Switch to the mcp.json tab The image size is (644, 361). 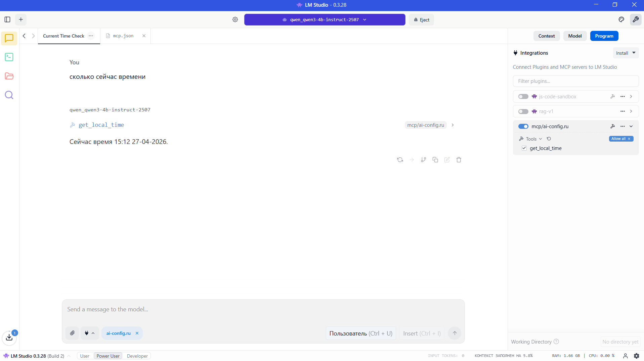[x=123, y=36]
